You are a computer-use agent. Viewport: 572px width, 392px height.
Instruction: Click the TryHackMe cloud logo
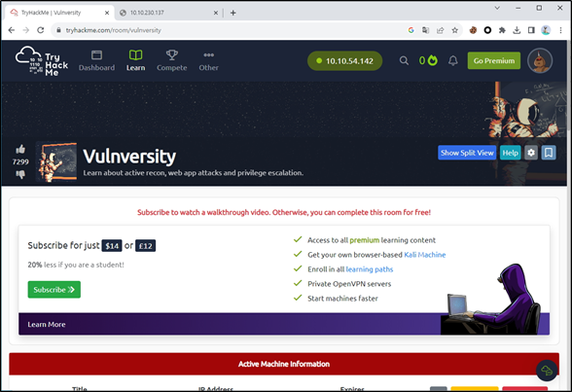click(42, 61)
